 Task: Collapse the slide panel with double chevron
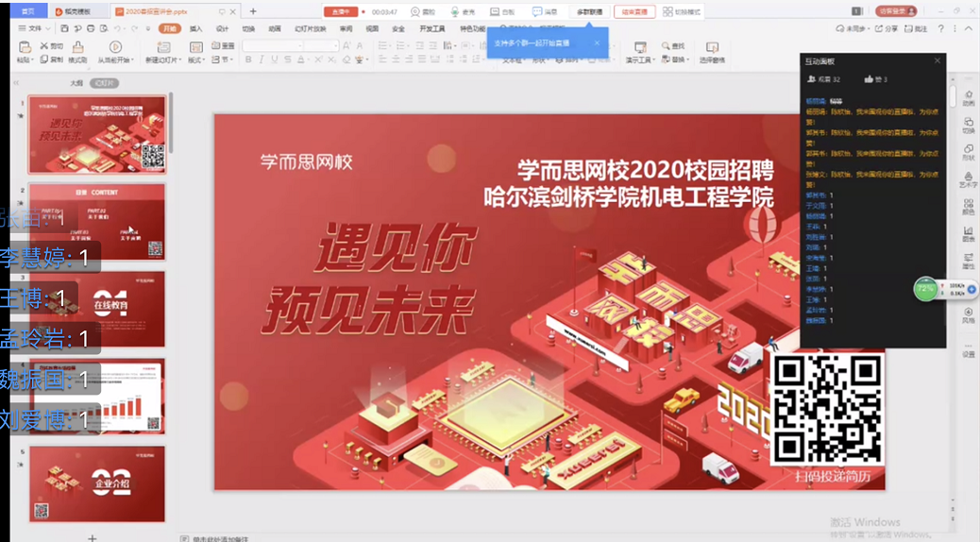point(16,83)
